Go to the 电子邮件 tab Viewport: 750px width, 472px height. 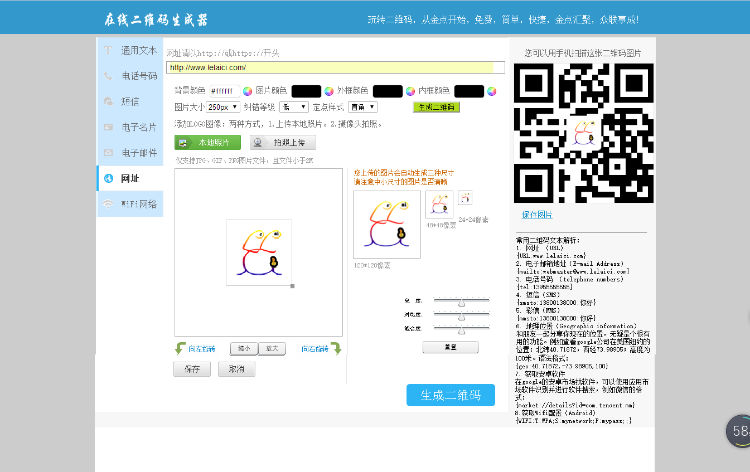131,153
